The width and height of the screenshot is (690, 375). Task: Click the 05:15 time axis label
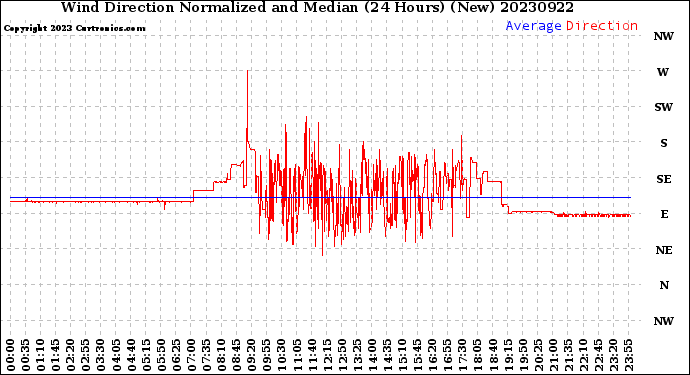click(x=146, y=355)
